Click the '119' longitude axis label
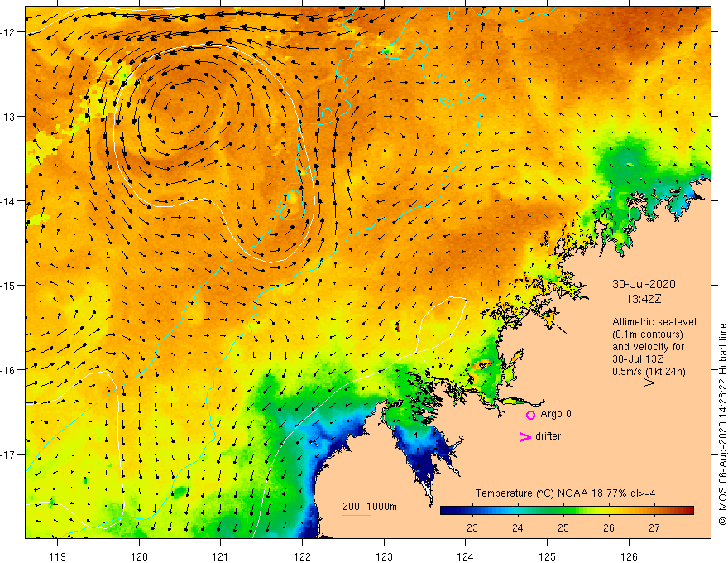 pos(58,556)
